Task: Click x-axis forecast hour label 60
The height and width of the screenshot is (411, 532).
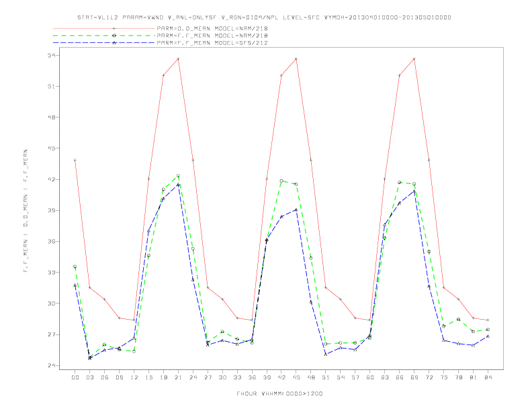Action: [370, 377]
